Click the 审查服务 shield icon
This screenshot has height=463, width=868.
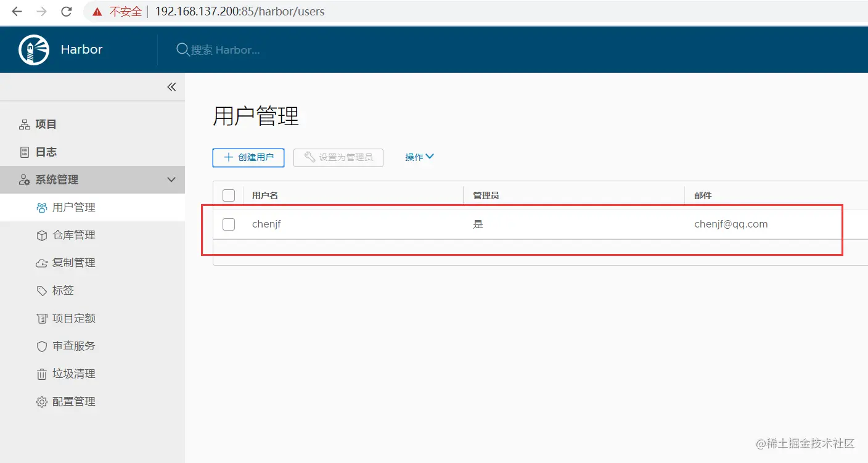tap(42, 346)
